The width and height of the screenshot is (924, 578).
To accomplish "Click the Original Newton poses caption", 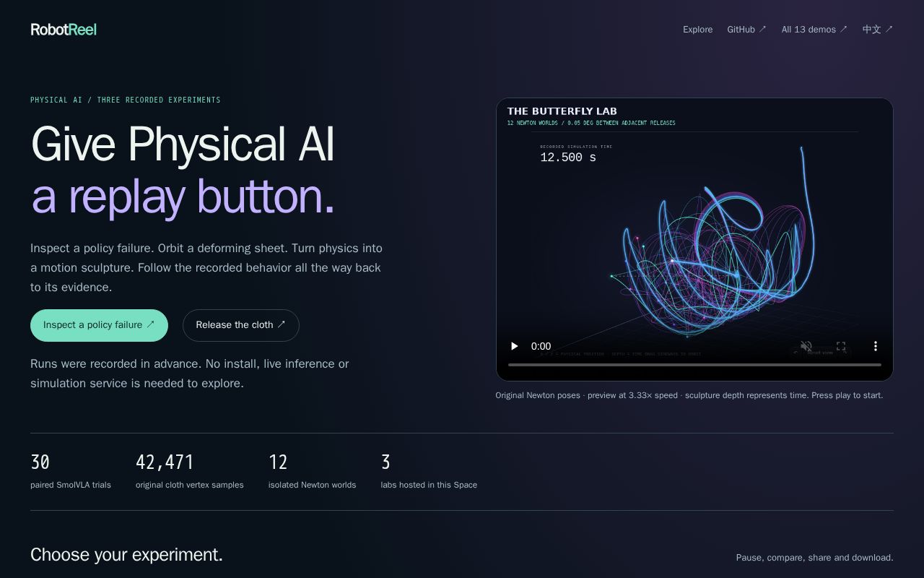I will 689,395.
